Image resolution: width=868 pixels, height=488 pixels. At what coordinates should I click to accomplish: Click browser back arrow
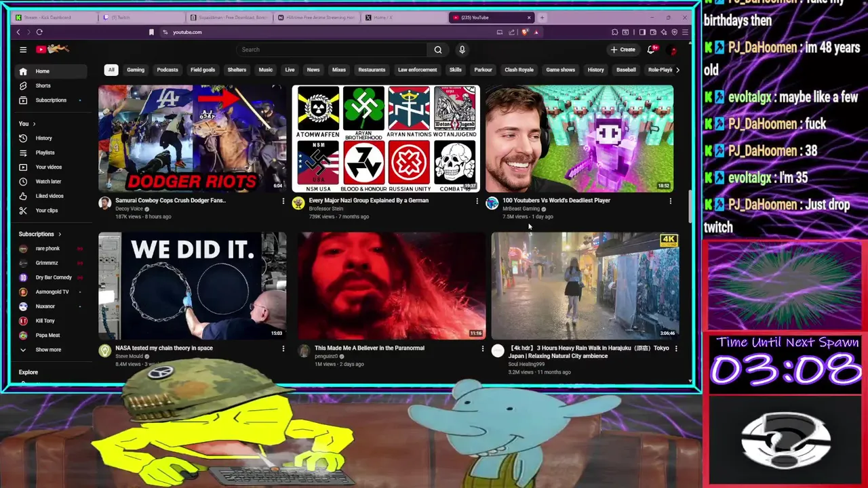[x=18, y=32]
